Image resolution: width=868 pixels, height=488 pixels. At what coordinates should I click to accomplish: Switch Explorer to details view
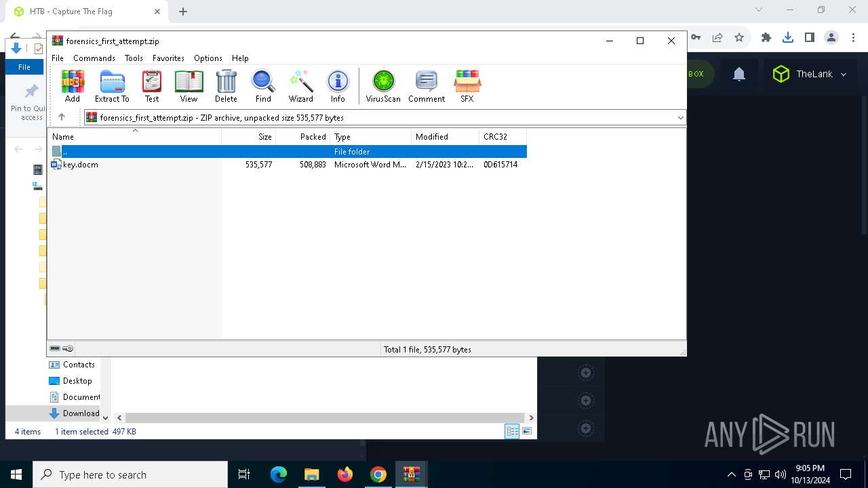click(512, 431)
